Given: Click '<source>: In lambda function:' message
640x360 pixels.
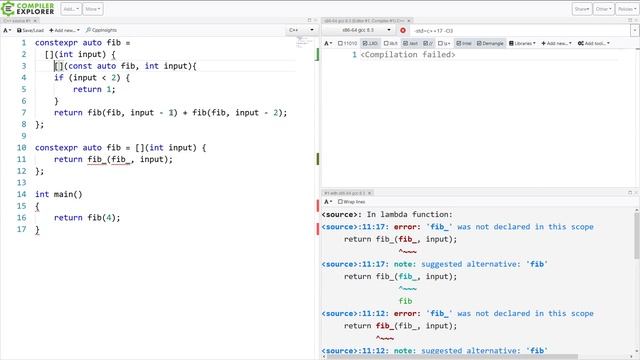Looking at the screenshot, I should tap(387, 215).
